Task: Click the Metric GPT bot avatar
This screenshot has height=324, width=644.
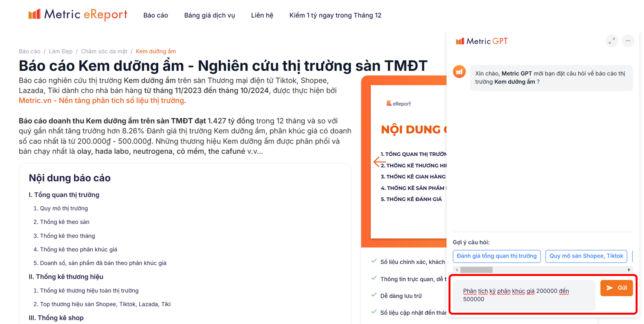Action: point(459,72)
